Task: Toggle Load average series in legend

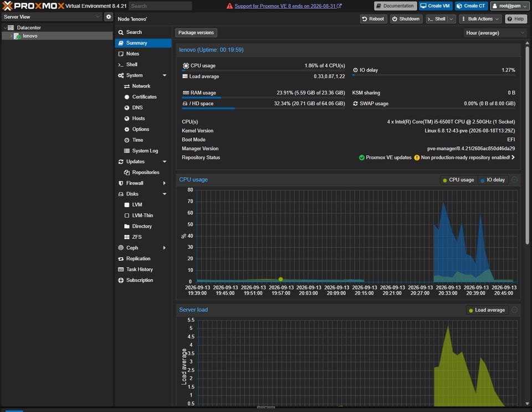Action: pyautogui.click(x=487, y=310)
